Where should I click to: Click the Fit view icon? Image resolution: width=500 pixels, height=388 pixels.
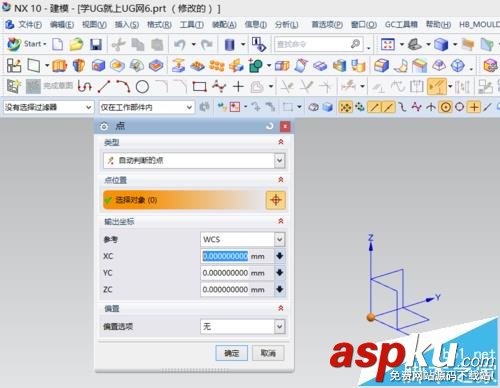[x=388, y=44]
